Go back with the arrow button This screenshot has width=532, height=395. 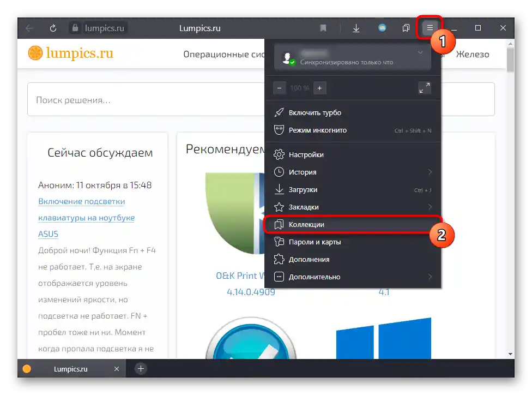[29, 28]
